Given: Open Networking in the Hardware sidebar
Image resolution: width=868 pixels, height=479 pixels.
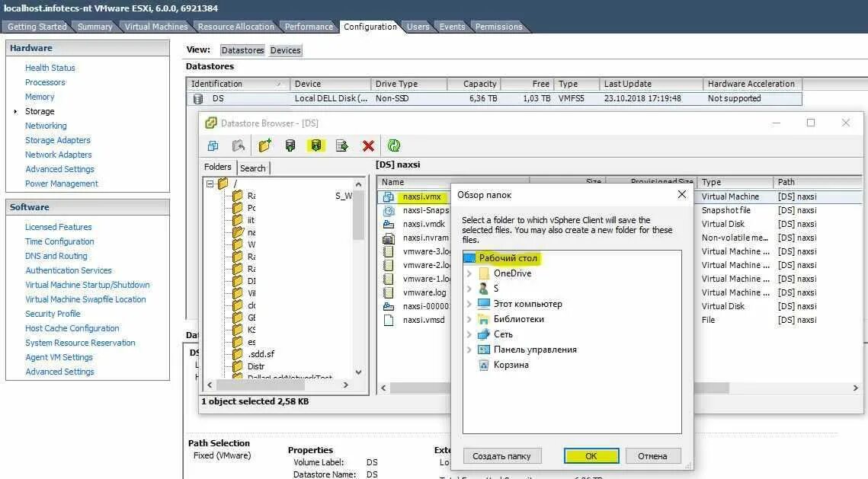Looking at the screenshot, I should coord(46,126).
